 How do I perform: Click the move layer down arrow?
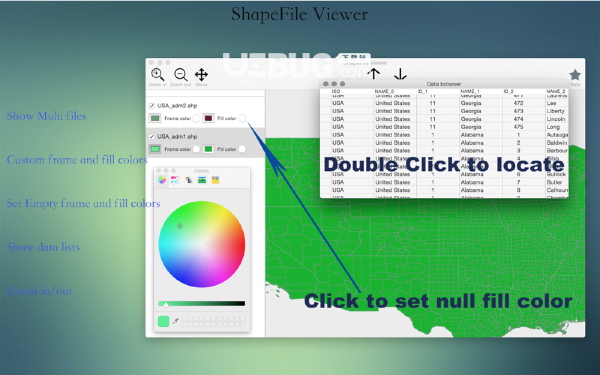(400, 74)
